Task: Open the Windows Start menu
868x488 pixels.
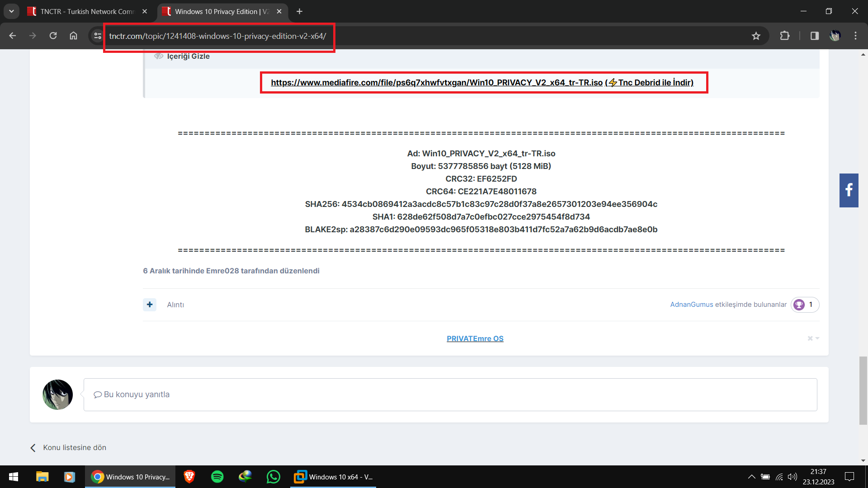Action: click(14, 477)
